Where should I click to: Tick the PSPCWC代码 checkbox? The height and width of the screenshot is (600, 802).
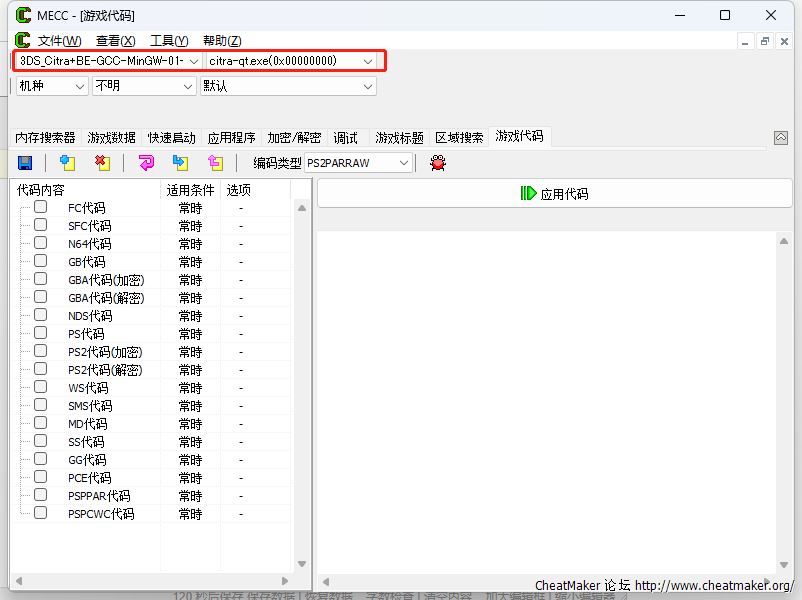pos(41,513)
